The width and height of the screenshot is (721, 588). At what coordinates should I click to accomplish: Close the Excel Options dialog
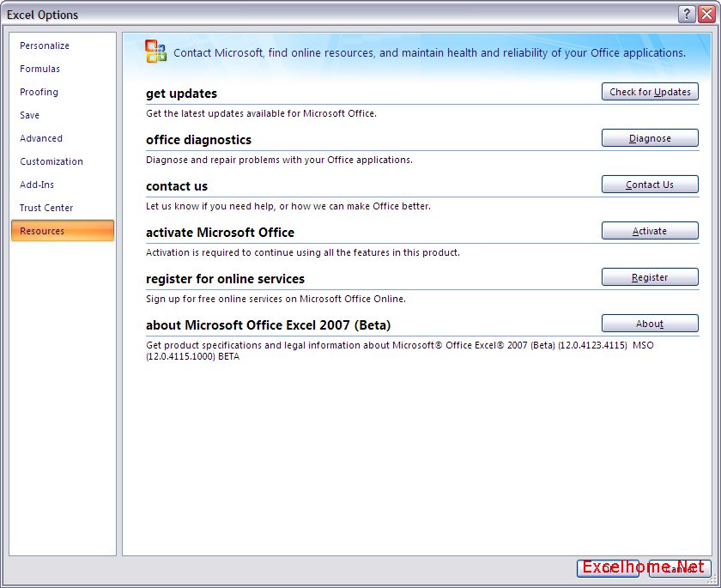pos(706,15)
